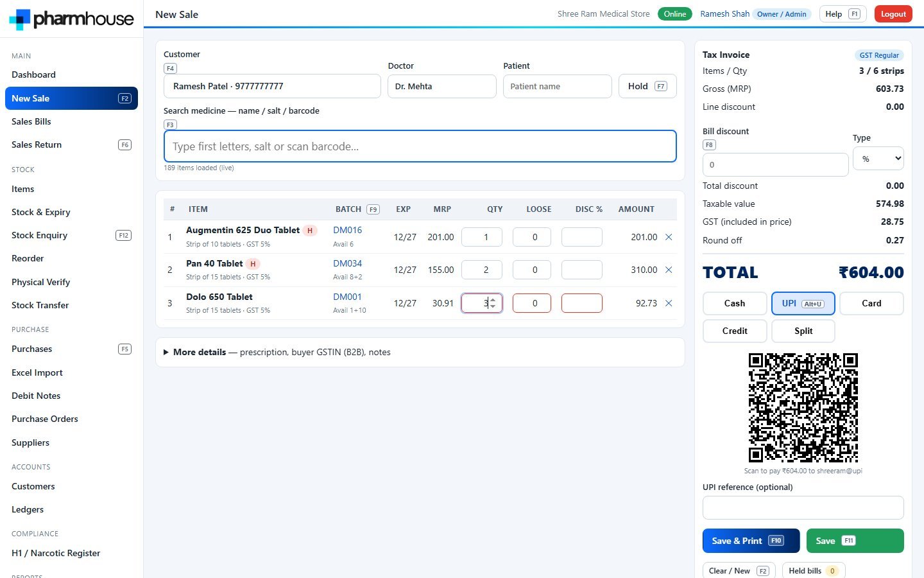This screenshot has width=924, height=578.
Task: Click the Customer field
Action: [x=272, y=86]
